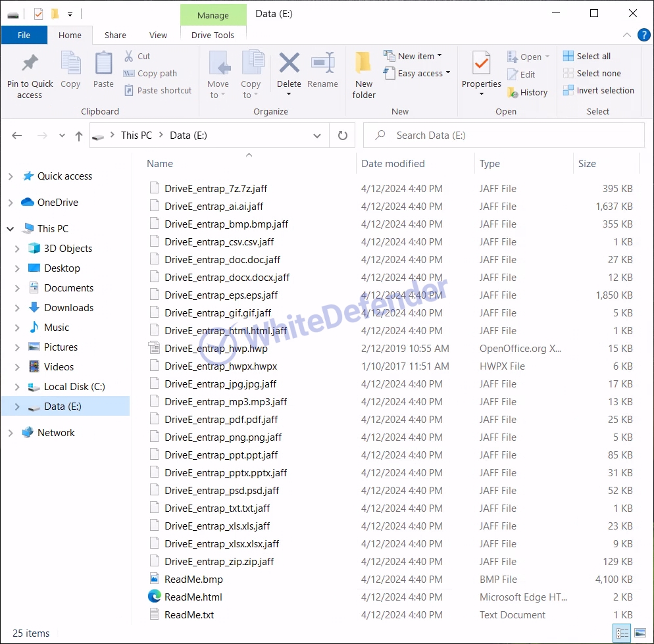654x644 pixels.
Task: Click the Back navigation arrow
Action: point(16,136)
